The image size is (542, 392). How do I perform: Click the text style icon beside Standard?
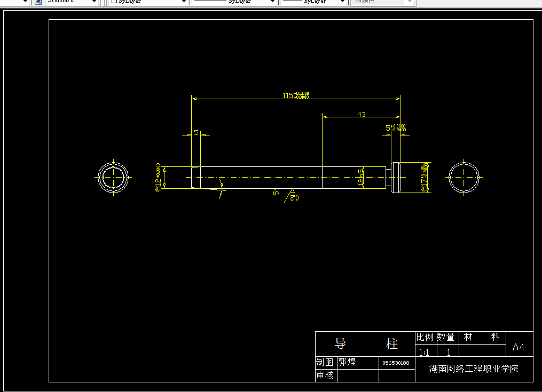(x=38, y=2)
